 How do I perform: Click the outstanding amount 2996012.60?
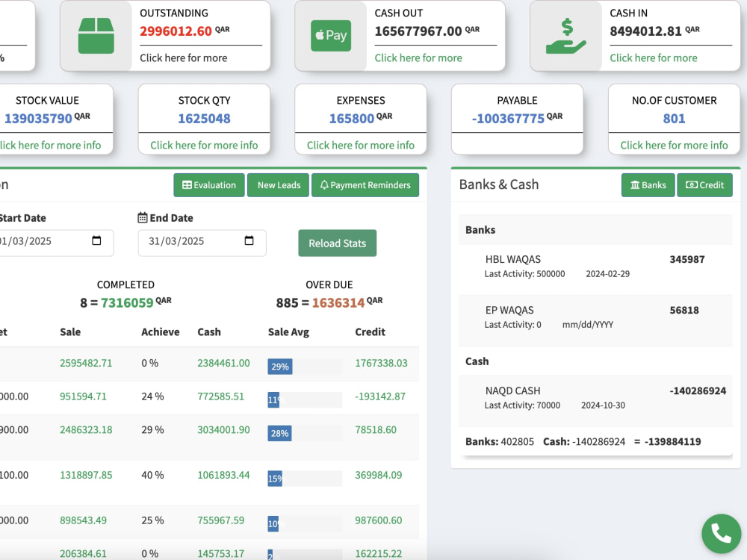pyautogui.click(x=176, y=31)
